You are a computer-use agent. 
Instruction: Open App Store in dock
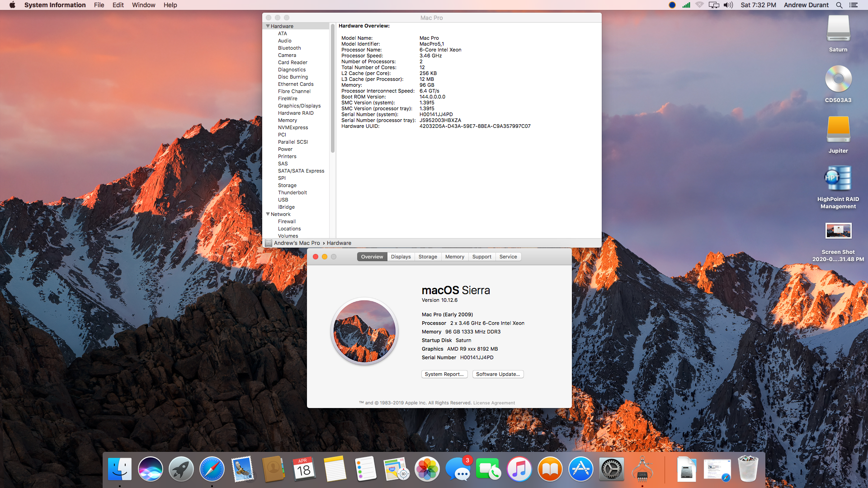tap(581, 469)
